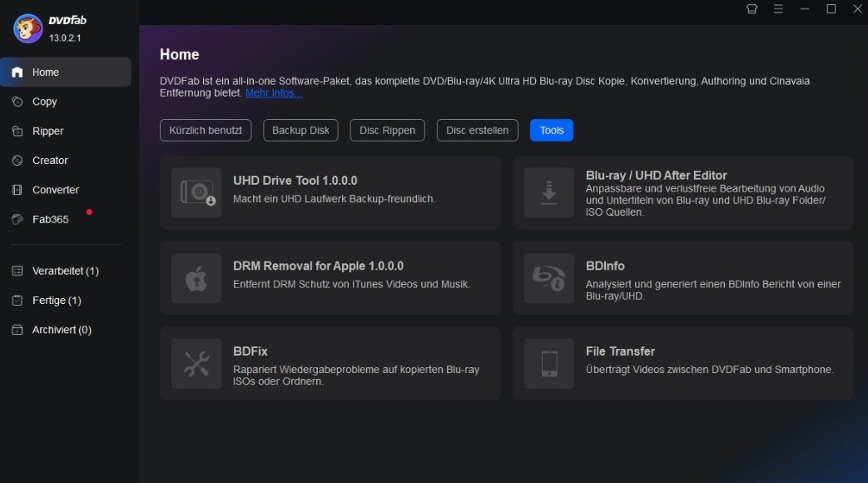Click the DVDFab wordmark text
This screenshot has height=483, width=868.
(x=67, y=21)
